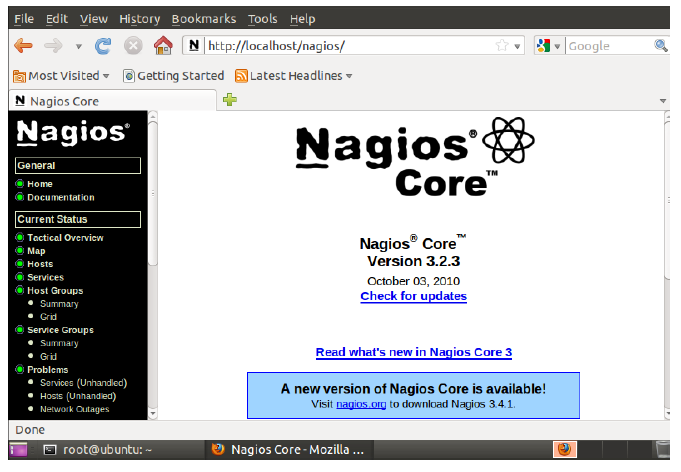Viewport: 681px width, 472px height.
Task: Click the sidebar vertical scrollbar thumb
Action: tap(152, 193)
